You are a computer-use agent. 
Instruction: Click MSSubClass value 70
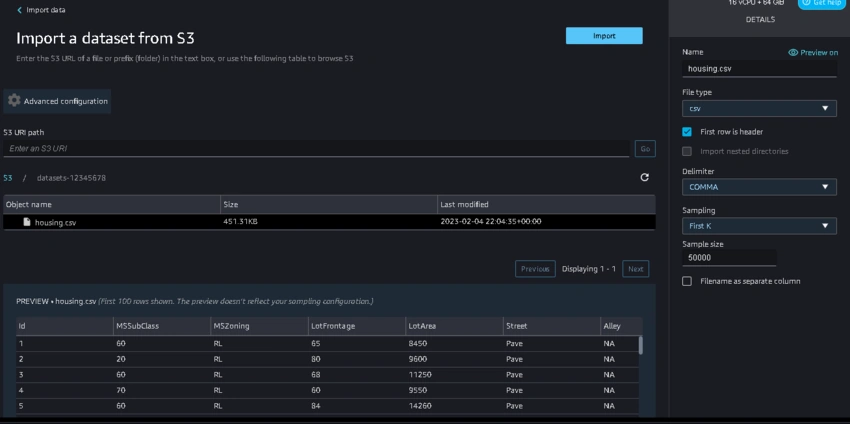(x=120, y=390)
